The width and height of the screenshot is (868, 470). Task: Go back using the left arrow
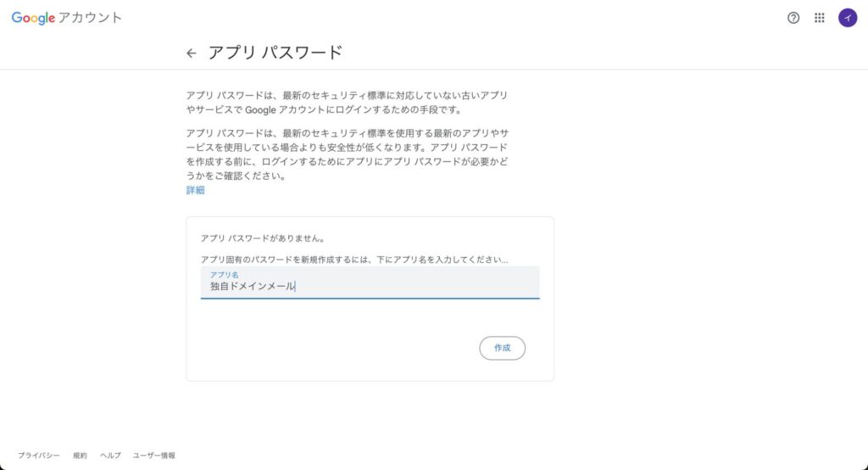point(191,53)
